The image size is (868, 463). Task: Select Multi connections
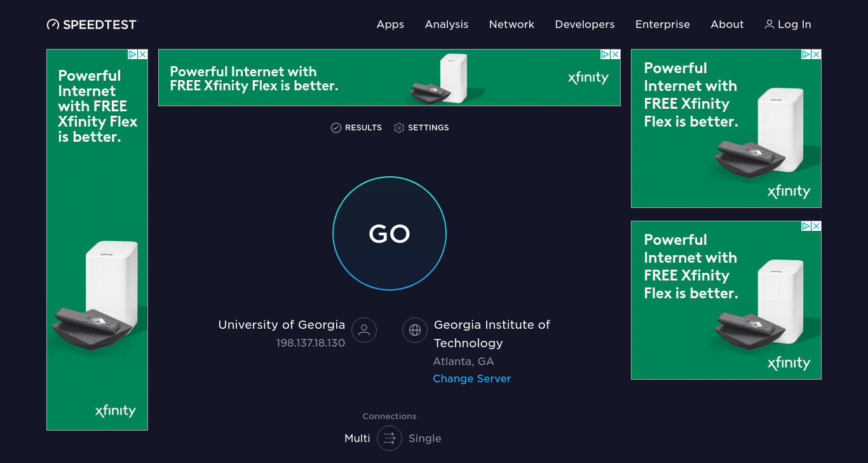pos(357,438)
